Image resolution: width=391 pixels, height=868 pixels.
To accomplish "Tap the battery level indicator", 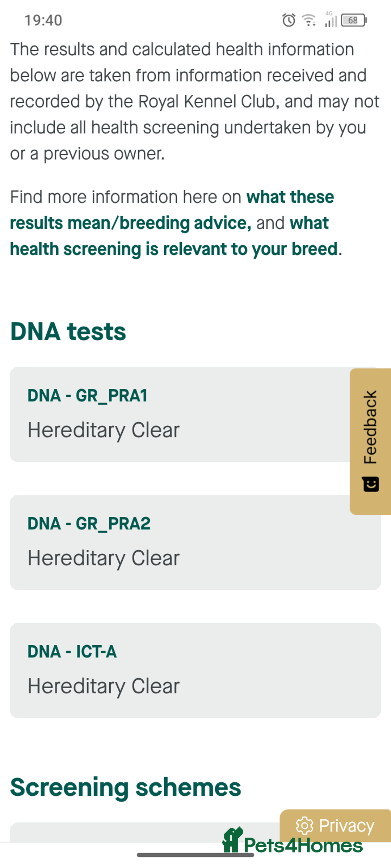I will pos(354,20).
